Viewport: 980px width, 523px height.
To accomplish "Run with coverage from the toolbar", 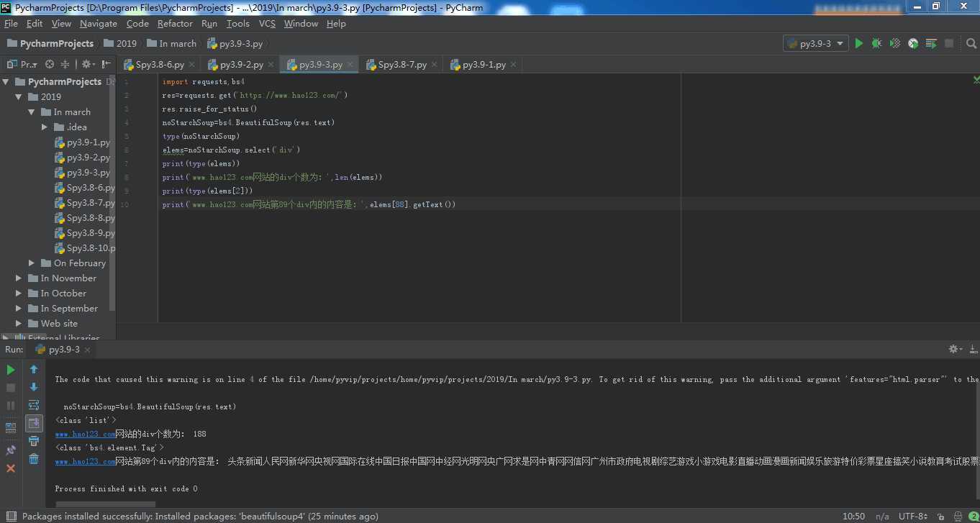I will tap(894, 43).
